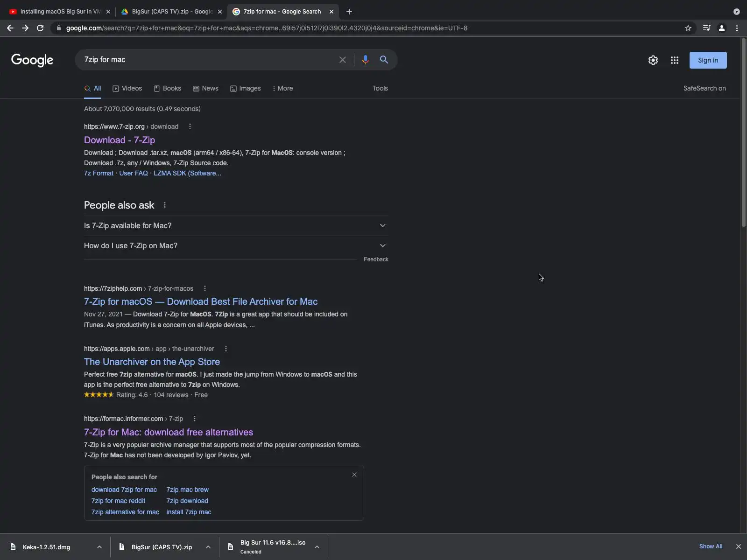Open 'The Unarchiver on the App Store'
The height and width of the screenshot is (560, 747).
(x=152, y=362)
